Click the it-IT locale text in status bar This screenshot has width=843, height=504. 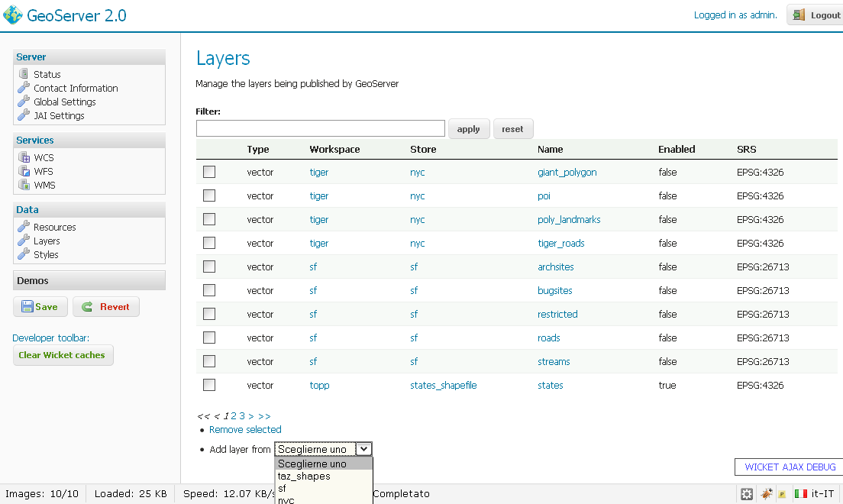(x=822, y=493)
